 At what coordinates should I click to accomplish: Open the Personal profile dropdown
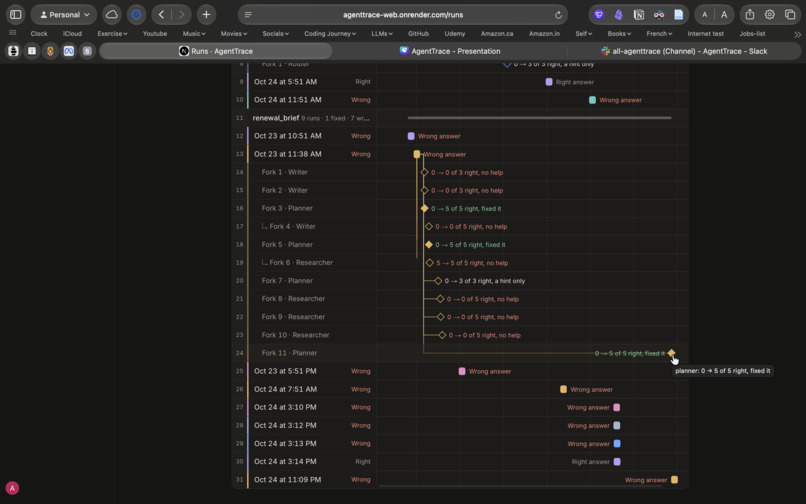point(64,14)
